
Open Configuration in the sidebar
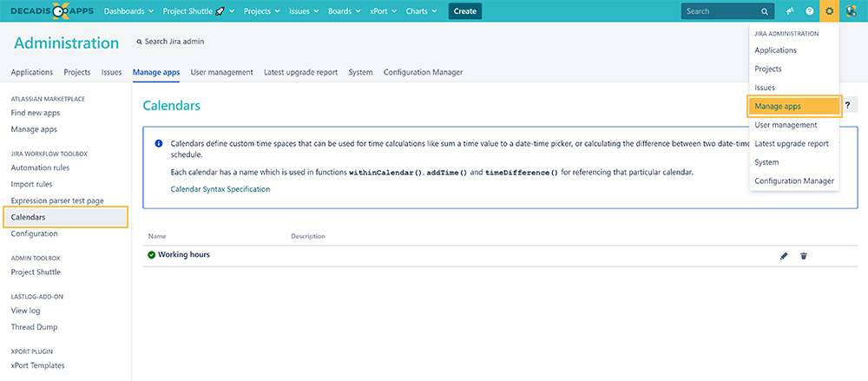click(35, 233)
